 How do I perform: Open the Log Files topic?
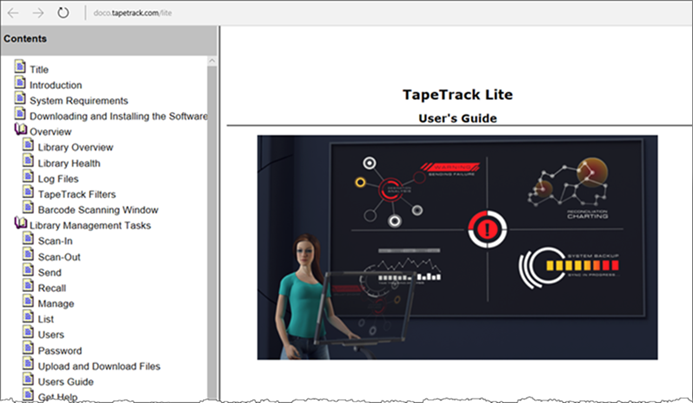[x=58, y=179]
